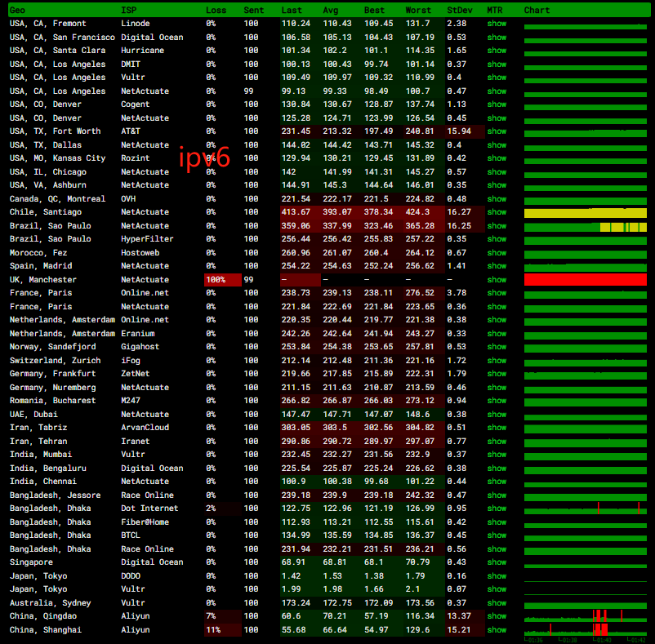Open the MTR show link for Fremont Linode
The height and width of the screenshot is (644, 655).
tap(497, 24)
